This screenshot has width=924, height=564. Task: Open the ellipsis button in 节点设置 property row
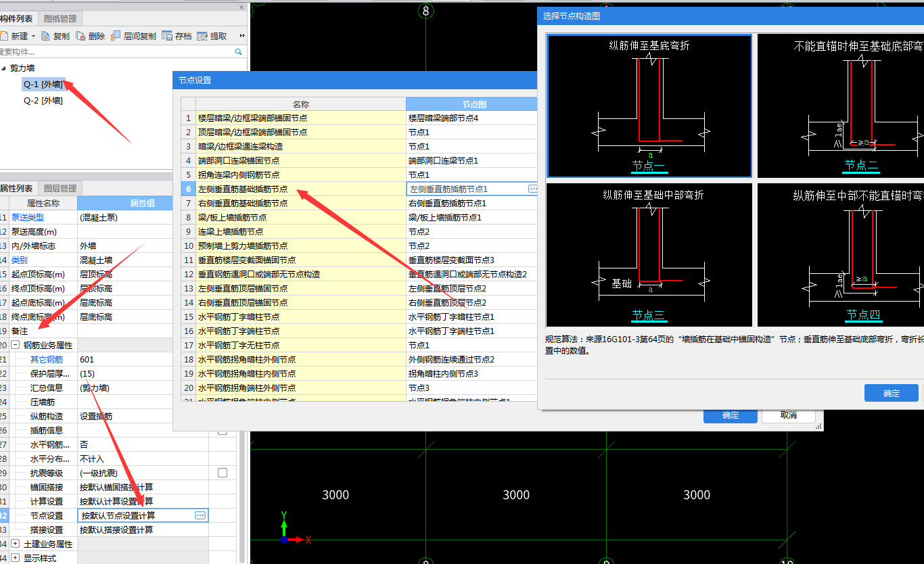click(x=200, y=515)
